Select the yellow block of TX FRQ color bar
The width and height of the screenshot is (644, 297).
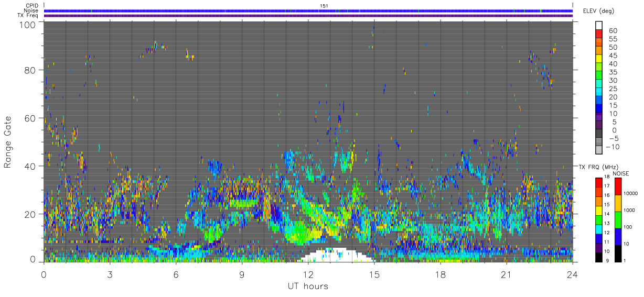coord(599,211)
